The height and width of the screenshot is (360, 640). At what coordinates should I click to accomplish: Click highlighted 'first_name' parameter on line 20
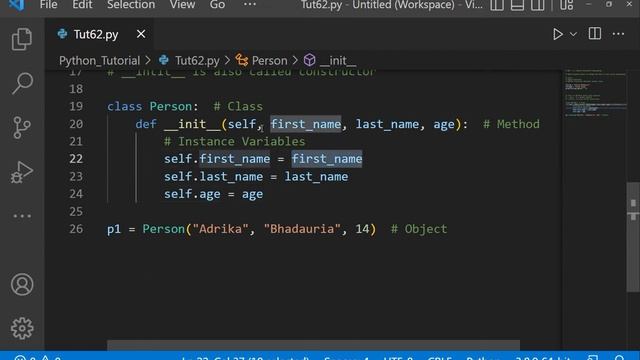coord(306,124)
